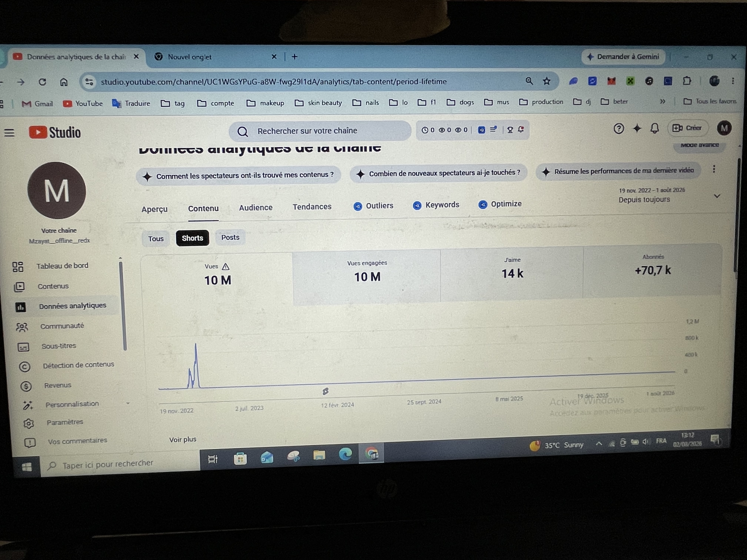Select the Contenu tab
The width and height of the screenshot is (747, 560).
[203, 209]
